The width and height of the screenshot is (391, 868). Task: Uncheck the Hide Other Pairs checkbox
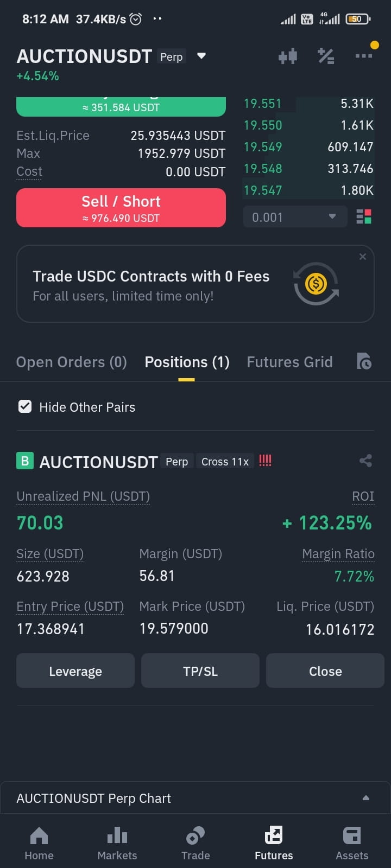pos(25,406)
